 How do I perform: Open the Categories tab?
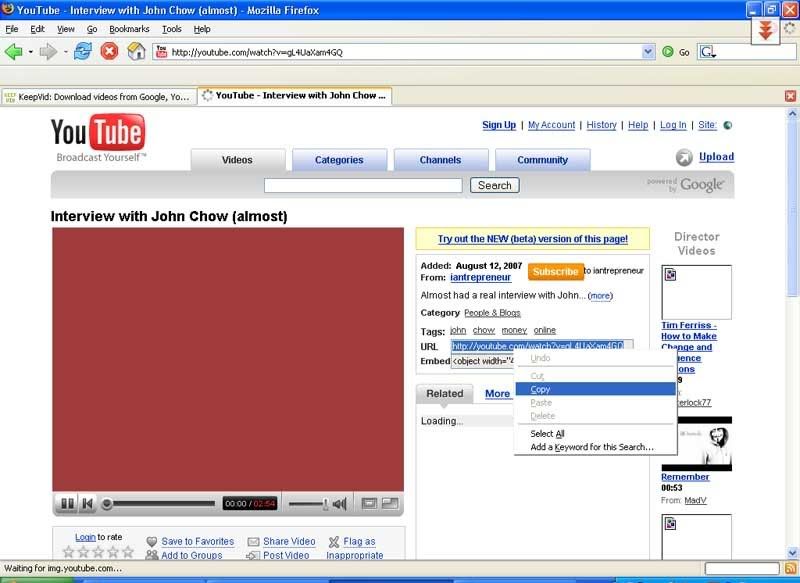click(339, 160)
